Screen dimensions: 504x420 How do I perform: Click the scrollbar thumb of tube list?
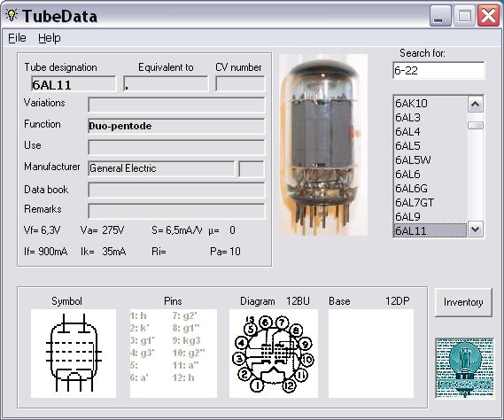476,125
